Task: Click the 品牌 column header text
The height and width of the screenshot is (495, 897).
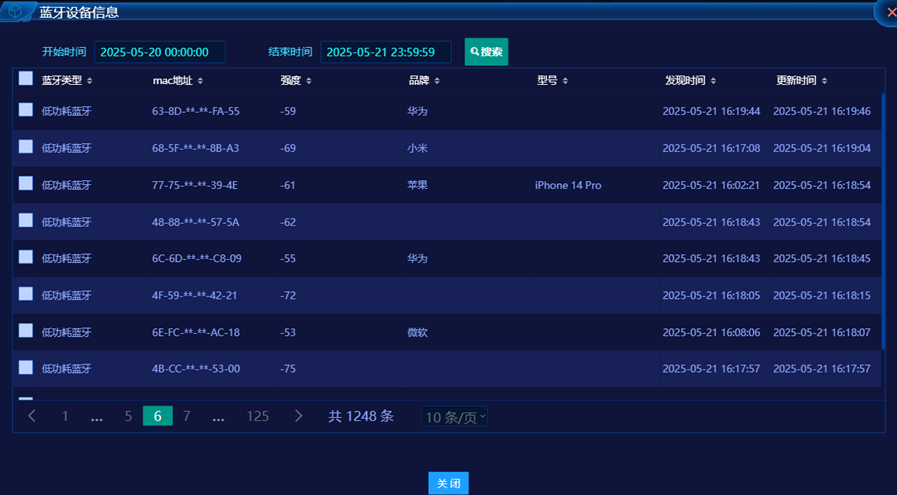Action: [419, 81]
